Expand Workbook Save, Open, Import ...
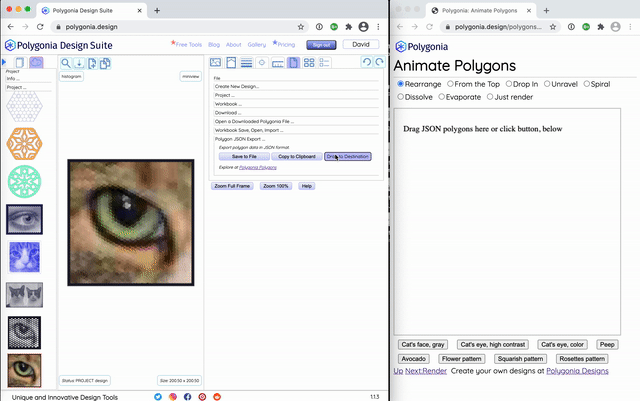Viewport: 640px width, 401px height. [x=296, y=130]
